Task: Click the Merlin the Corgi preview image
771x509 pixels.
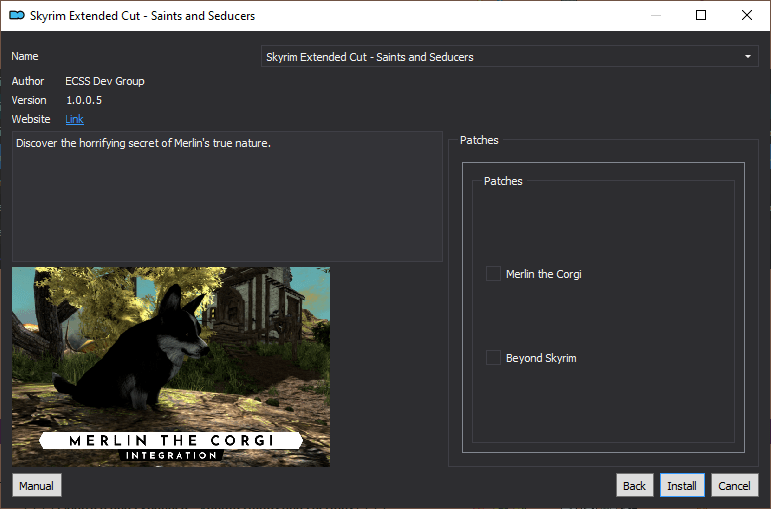Action: (x=171, y=367)
